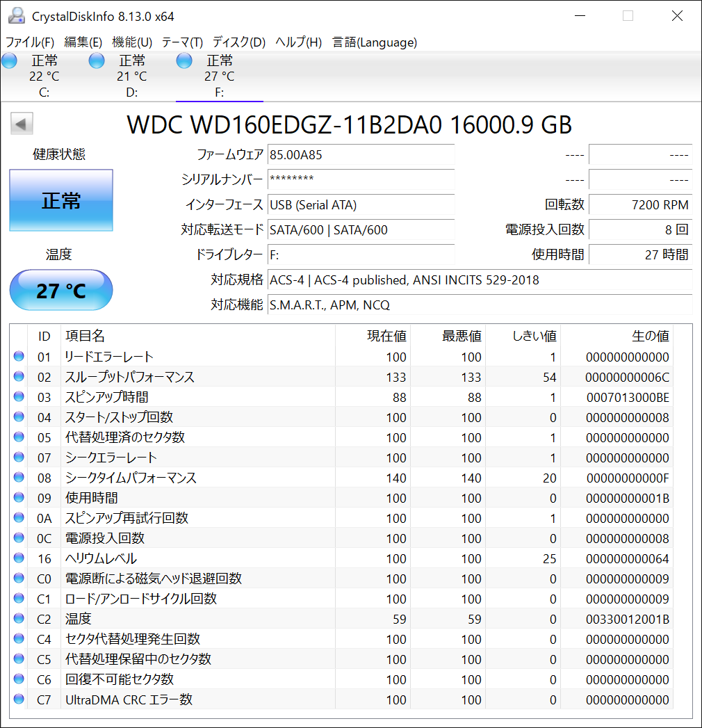Open the テーマ(T) menu
702x728 pixels.
182,42
